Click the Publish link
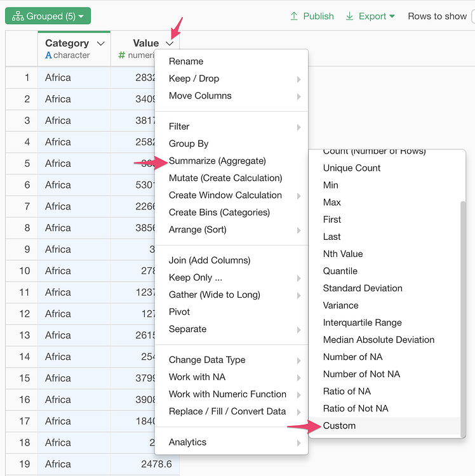This screenshot has width=475, height=476. coord(318,16)
